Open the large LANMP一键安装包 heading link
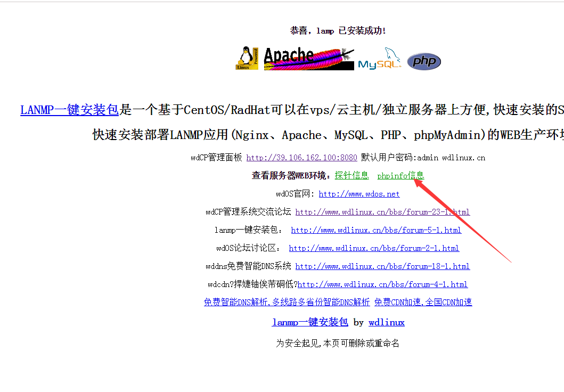 [69, 110]
